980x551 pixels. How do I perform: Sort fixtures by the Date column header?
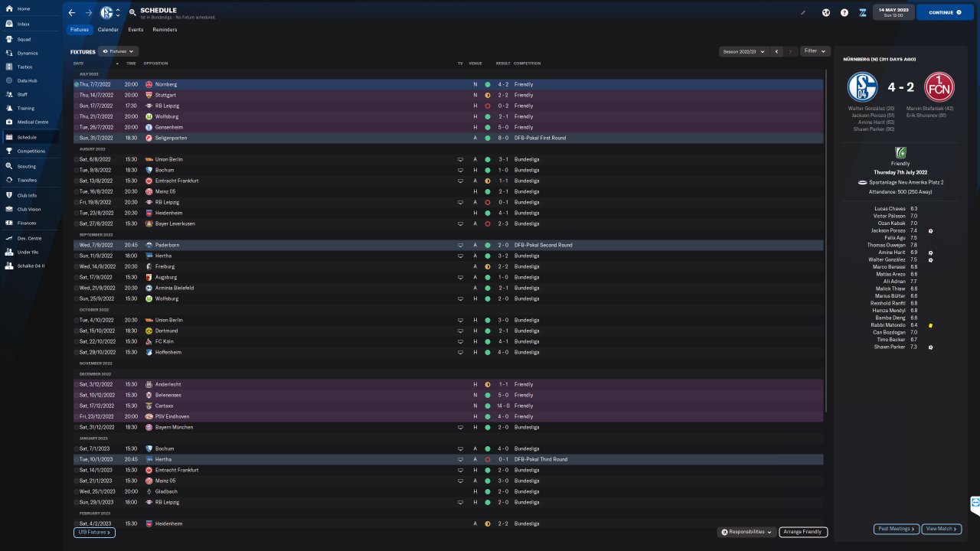coord(79,63)
